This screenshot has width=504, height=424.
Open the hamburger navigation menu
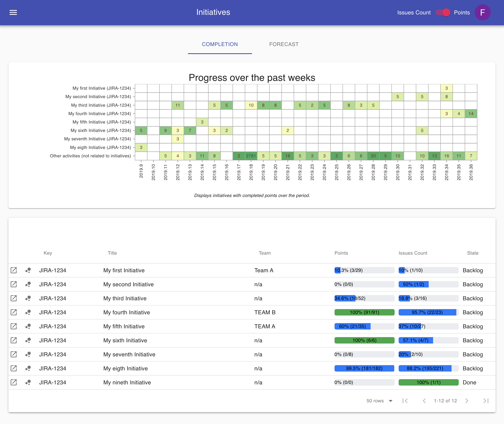tap(13, 12)
